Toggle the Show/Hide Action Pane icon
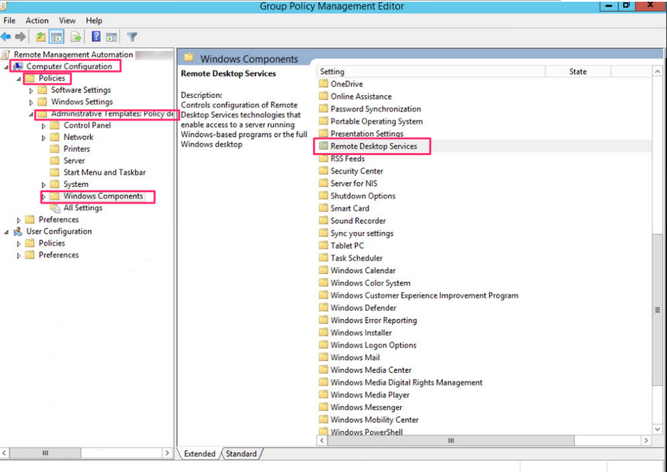The height and width of the screenshot is (472, 667). tap(111, 37)
